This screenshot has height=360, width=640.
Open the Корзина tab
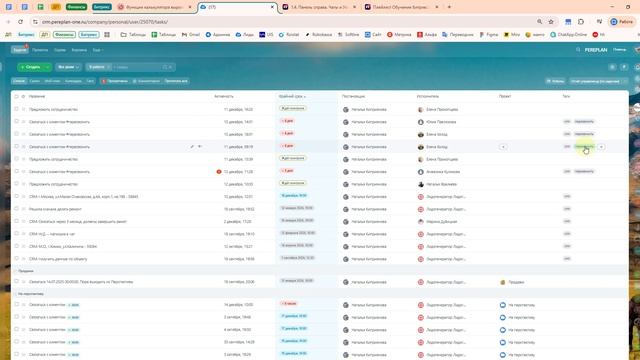79,50
